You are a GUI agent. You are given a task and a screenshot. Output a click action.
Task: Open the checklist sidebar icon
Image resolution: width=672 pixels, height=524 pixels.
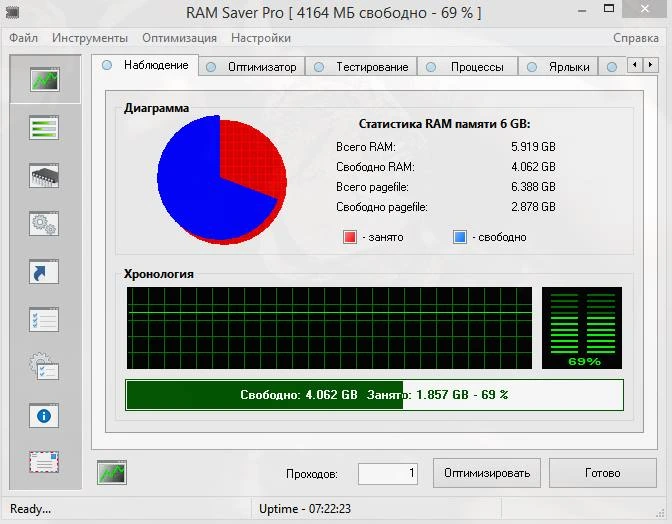[x=44, y=320]
